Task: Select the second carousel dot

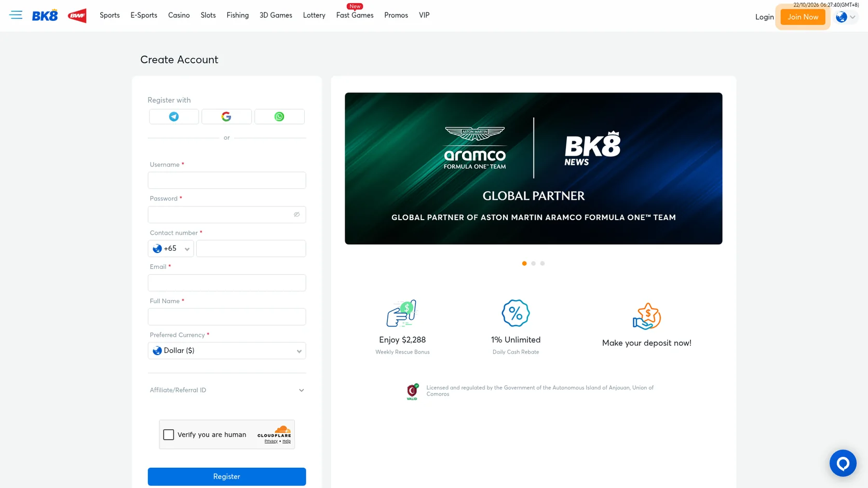Action: coord(533,263)
